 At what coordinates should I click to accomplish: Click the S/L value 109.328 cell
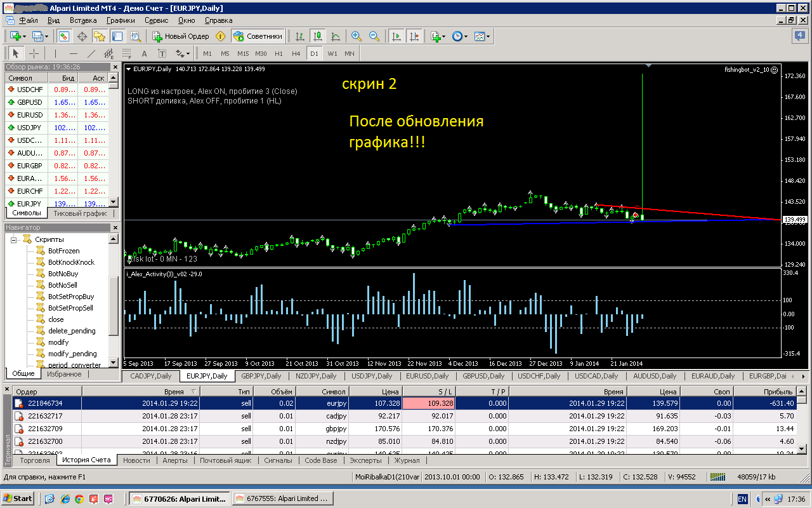coord(428,403)
